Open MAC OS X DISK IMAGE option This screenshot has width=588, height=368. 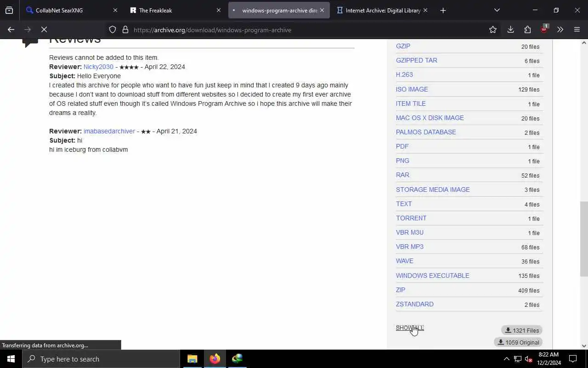tap(430, 118)
